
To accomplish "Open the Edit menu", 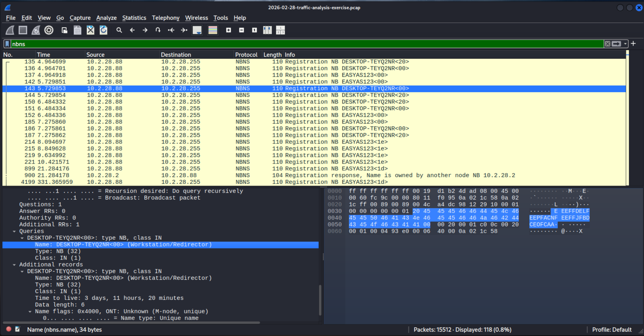I will [x=27, y=18].
